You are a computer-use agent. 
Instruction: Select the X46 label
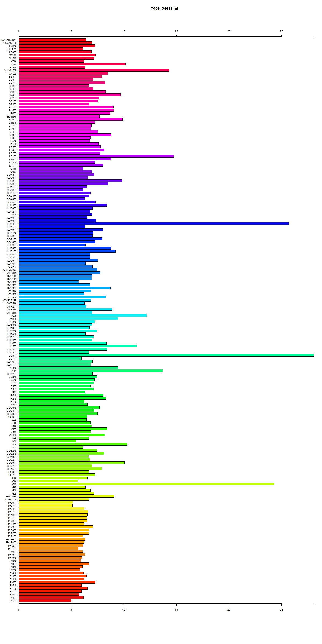pyautogui.click(x=13, y=64)
